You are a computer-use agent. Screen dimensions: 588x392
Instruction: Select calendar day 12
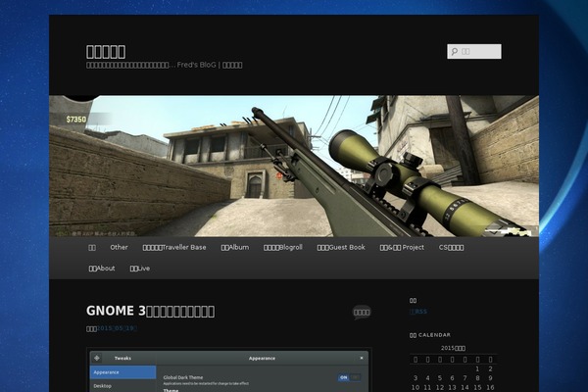click(x=440, y=387)
